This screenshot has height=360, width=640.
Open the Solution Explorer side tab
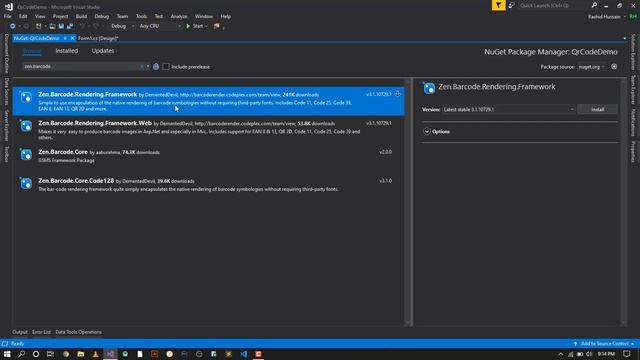633,52
